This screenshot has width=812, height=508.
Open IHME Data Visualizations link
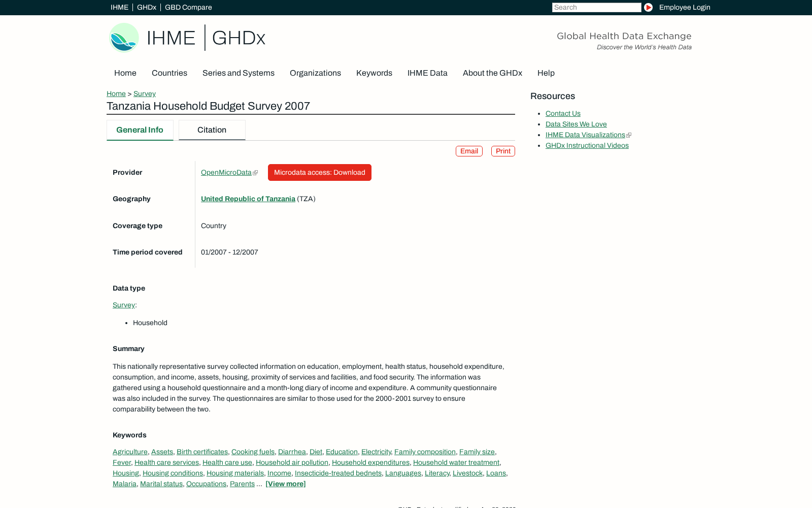point(585,135)
